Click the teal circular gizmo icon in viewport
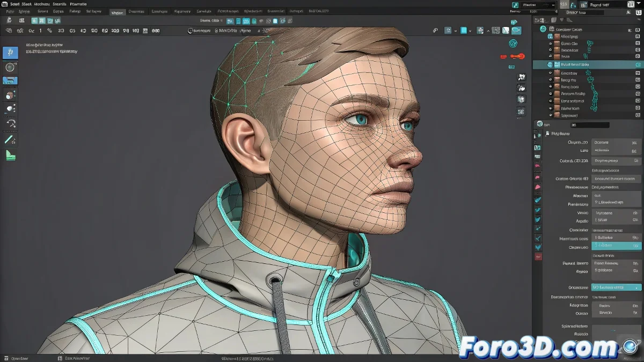 [513, 43]
